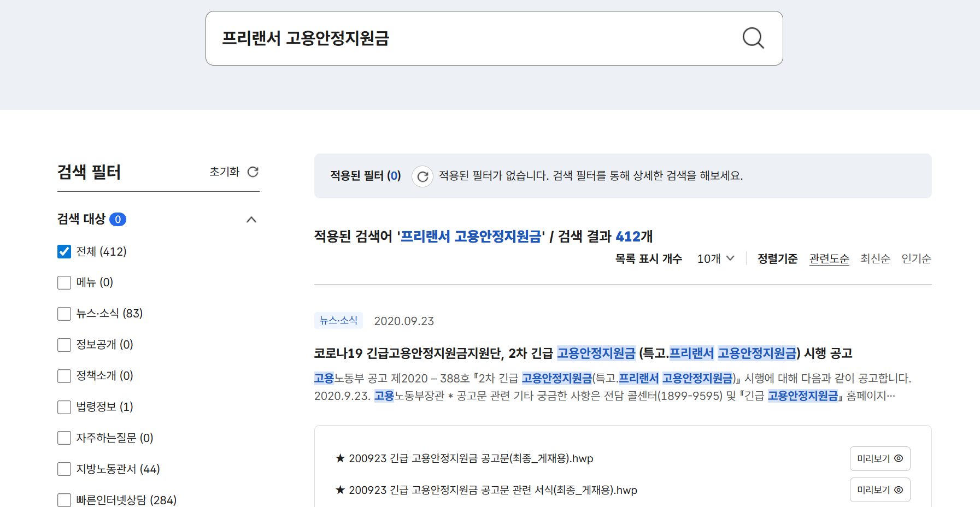Viewport: 980px width, 507px height.
Task: Preview 공고문 관련 서식 hwp with 미리보기
Action: click(x=880, y=490)
